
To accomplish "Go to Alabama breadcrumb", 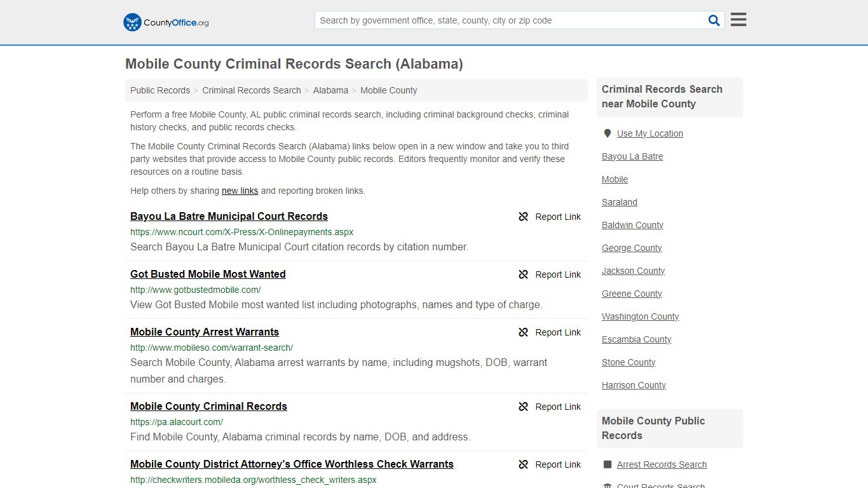I will point(330,90).
